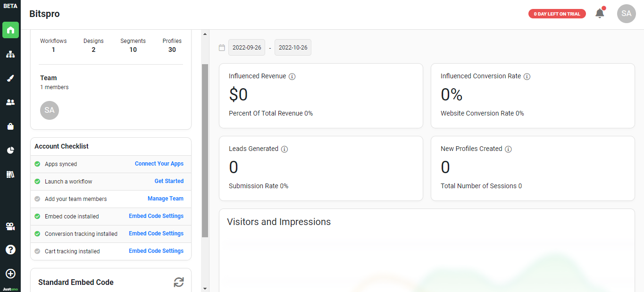Open the library books icon in sidebar

[10, 175]
